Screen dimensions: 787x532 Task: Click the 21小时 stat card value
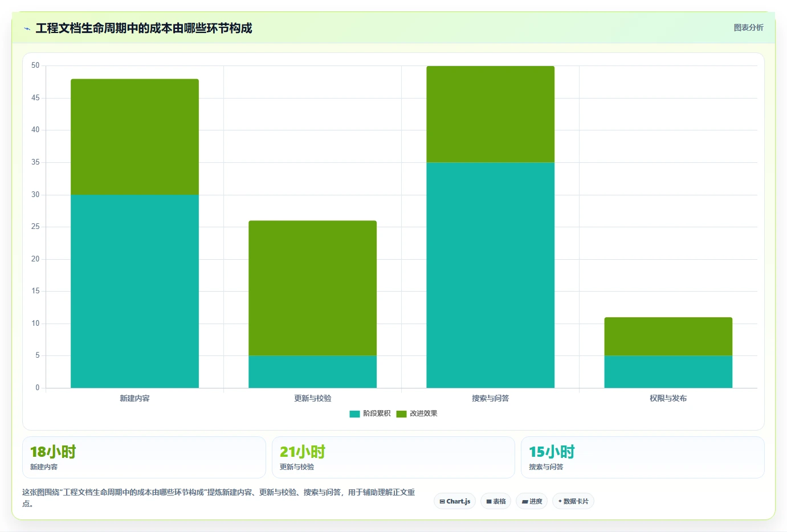tap(303, 452)
